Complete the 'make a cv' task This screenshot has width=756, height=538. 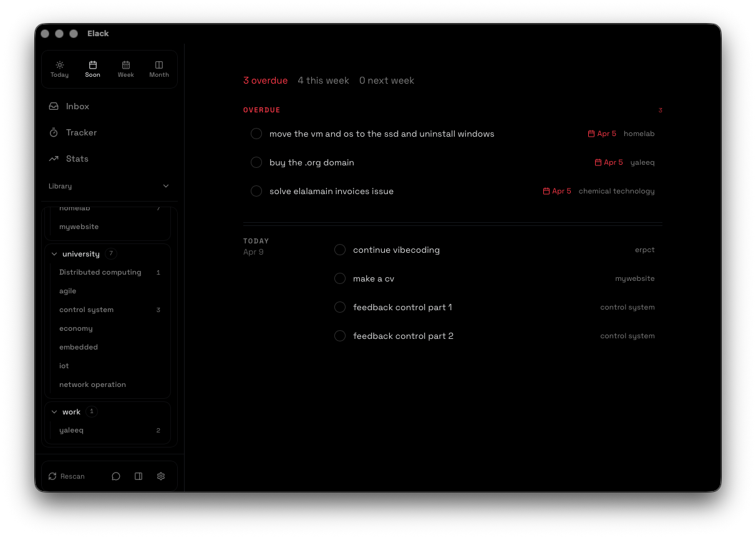340,279
